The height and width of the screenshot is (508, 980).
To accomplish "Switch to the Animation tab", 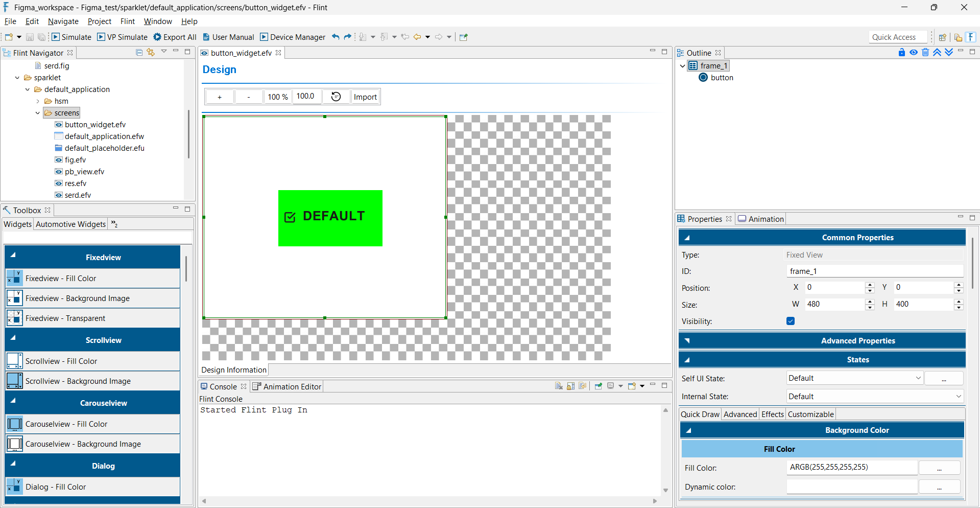I will 761,219.
